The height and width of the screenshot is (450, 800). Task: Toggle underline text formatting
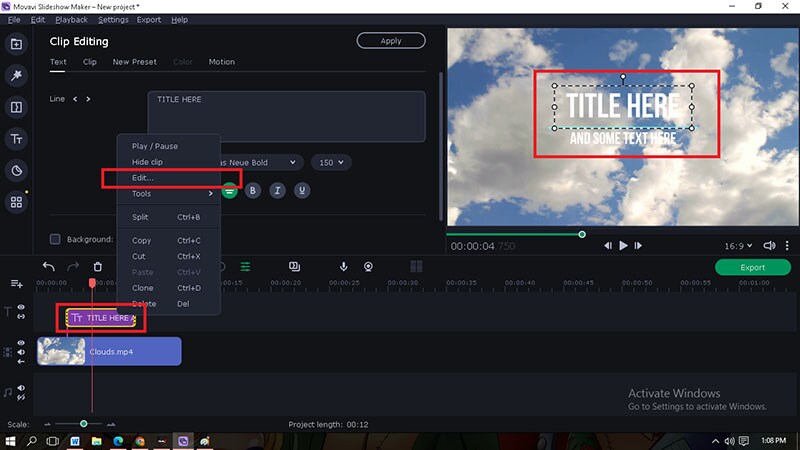click(x=302, y=191)
